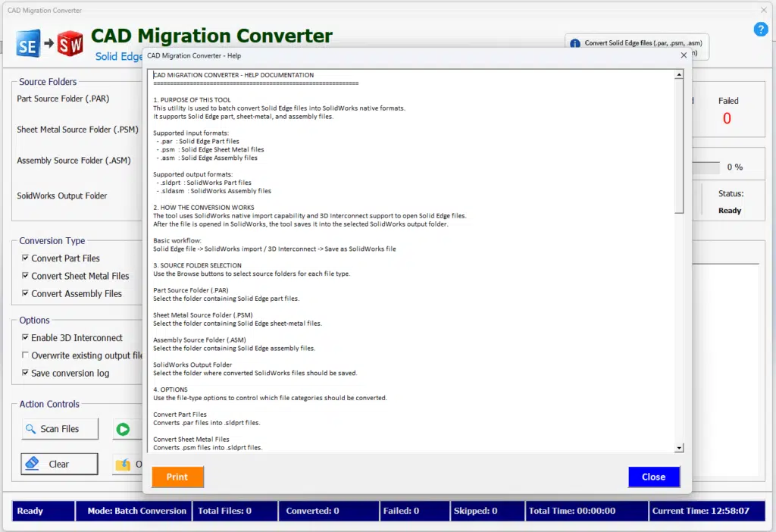Image resolution: width=776 pixels, height=532 pixels.
Task: Click the '4. OPTIONS' heading in help
Action: click(171, 390)
